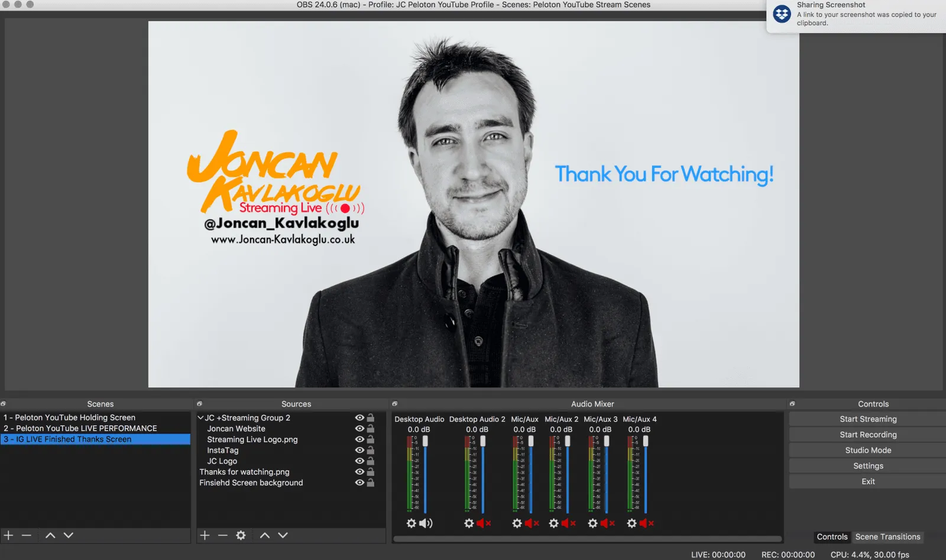Open Mic/Aux 3 settings gear
The height and width of the screenshot is (560, 946).
coord(593,523)
